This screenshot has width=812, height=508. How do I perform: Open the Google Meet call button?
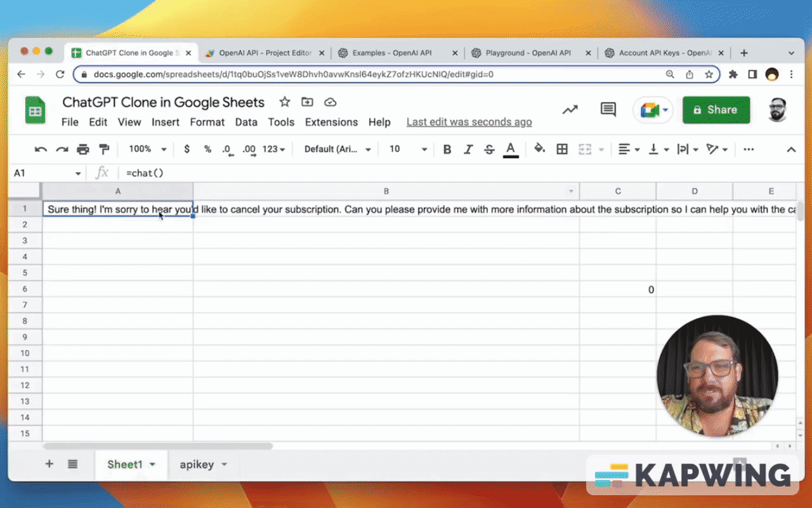point(653,110)
